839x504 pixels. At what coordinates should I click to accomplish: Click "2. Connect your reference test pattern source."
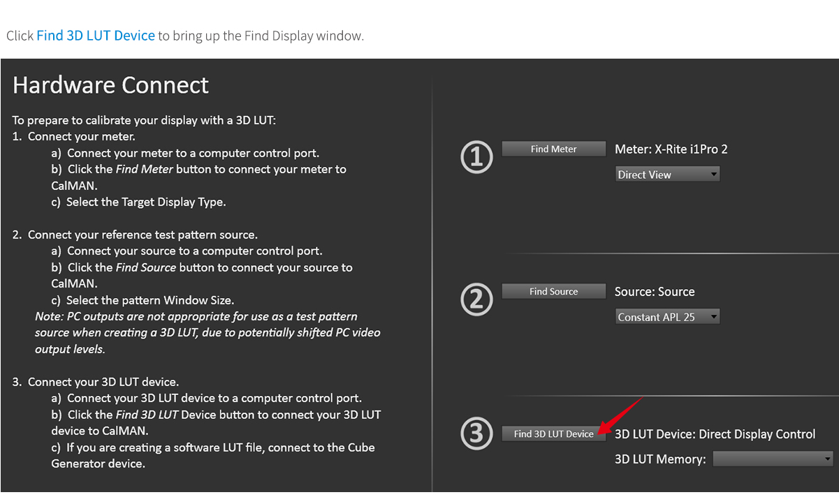[135, 235]
